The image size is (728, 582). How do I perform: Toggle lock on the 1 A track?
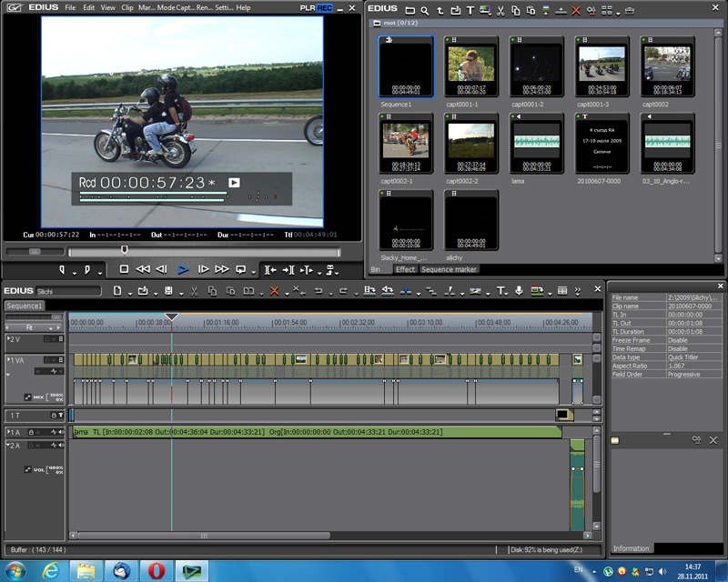(x=31, y=432)
